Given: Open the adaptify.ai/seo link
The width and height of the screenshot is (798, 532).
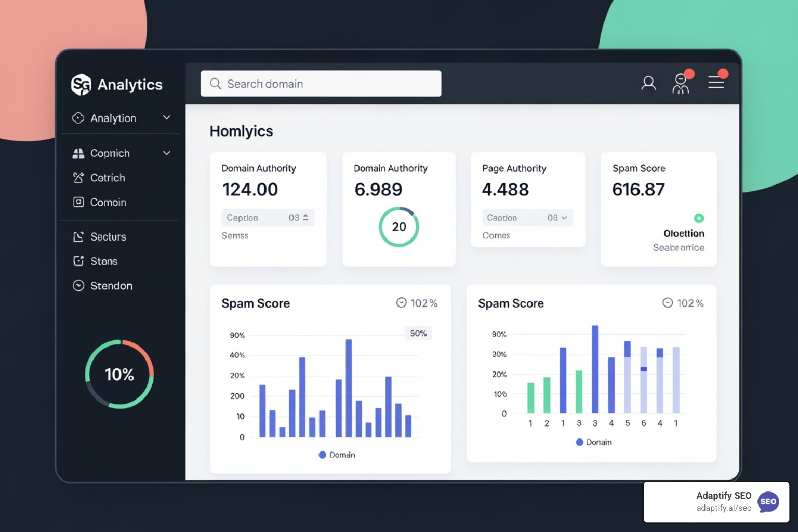Looking at the screenshot, I should click(x=724, y=508).
